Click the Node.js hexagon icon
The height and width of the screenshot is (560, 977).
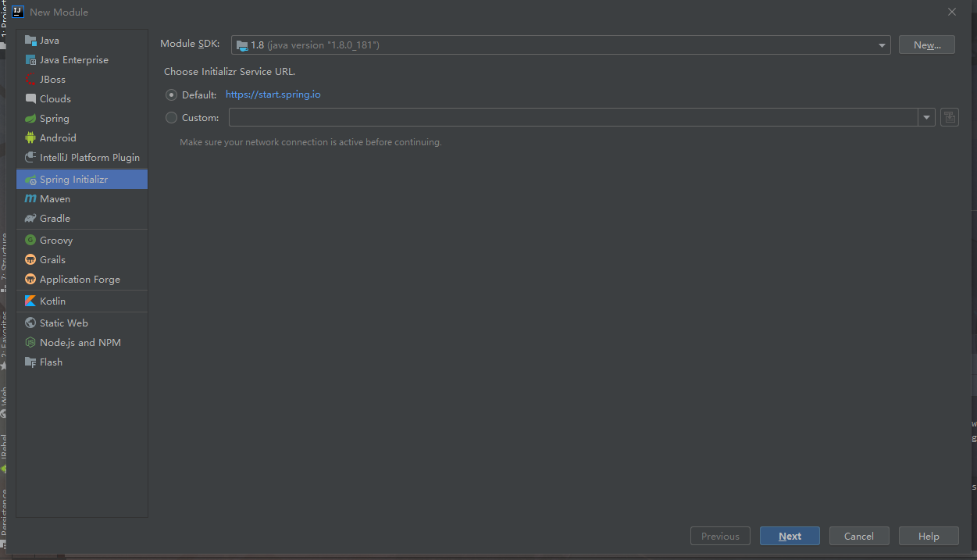[30, 342]
